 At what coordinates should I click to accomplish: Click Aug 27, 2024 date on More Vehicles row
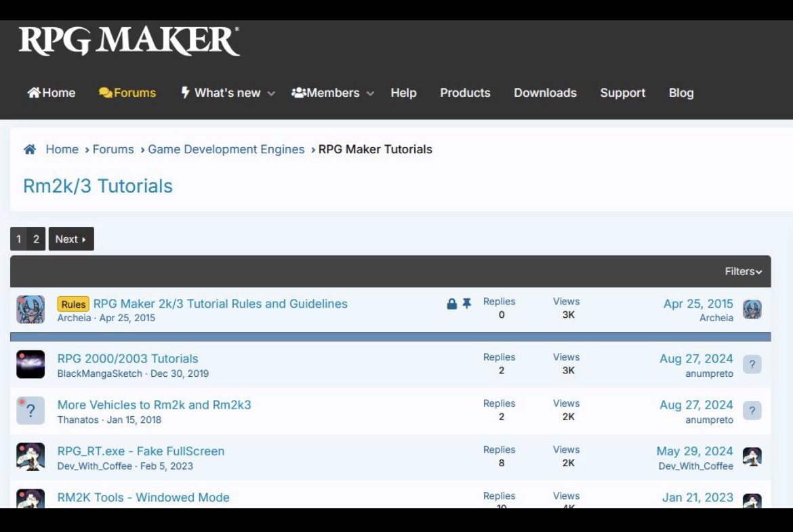[x=696, y=405]
